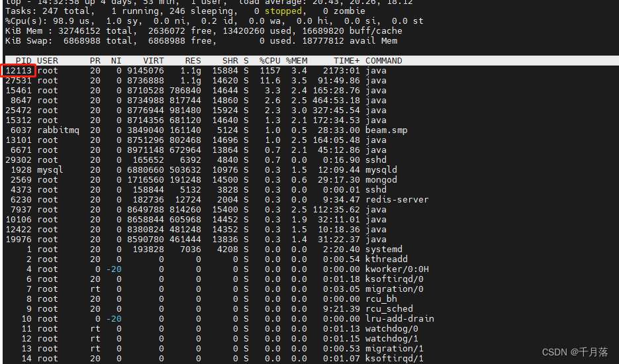Click the COMMAND column header
Image resolution: width=619 pixels, height=364 pixels.
pos(384,61)
